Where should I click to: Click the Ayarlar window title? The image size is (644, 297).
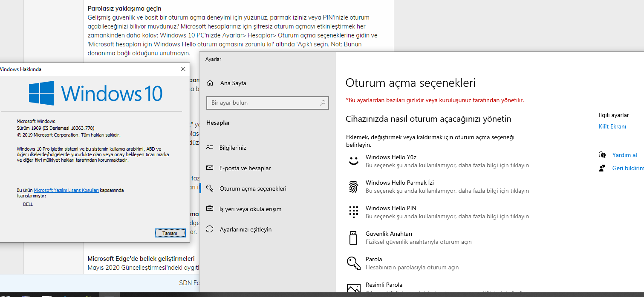coord(214,59)
